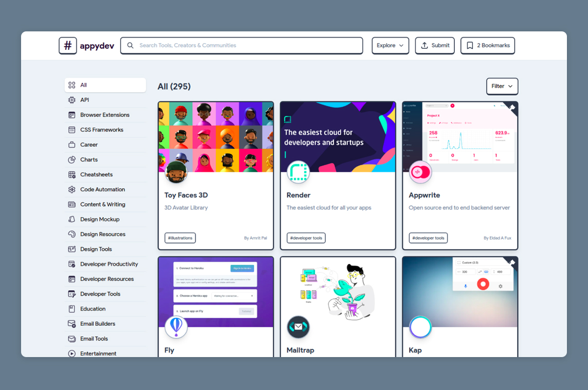
Task: Open the Appwrite dashboard cover image
Action: [460, 137]
